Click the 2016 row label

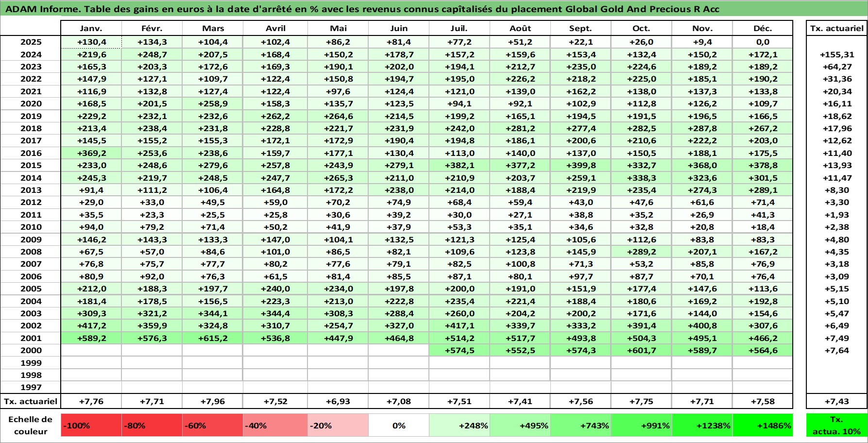click(31, 153)
